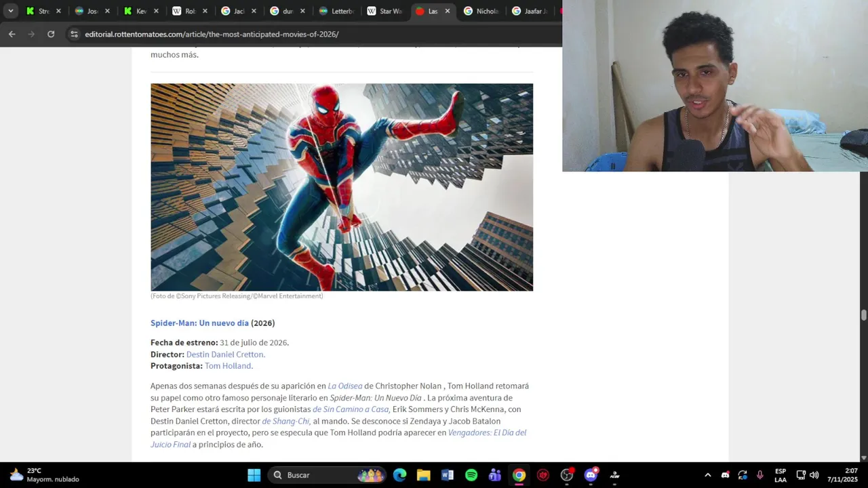The image size is (868, 488).
Task: Open the weather widget showing 23°C
Action: (x=45, y=475)
